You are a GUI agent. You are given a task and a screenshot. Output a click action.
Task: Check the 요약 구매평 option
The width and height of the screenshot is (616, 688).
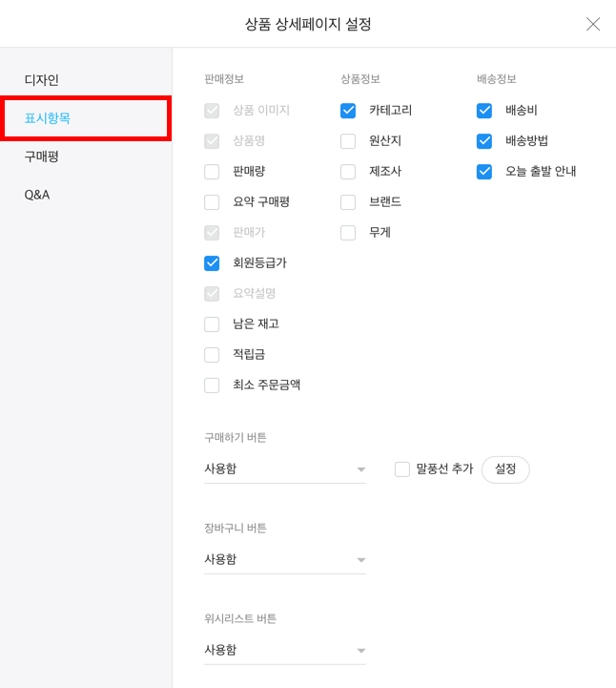click(212, 202)
